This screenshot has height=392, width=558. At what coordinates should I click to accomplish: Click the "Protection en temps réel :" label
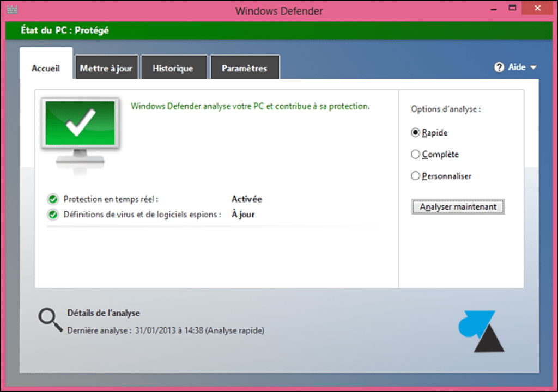[111, 199]
